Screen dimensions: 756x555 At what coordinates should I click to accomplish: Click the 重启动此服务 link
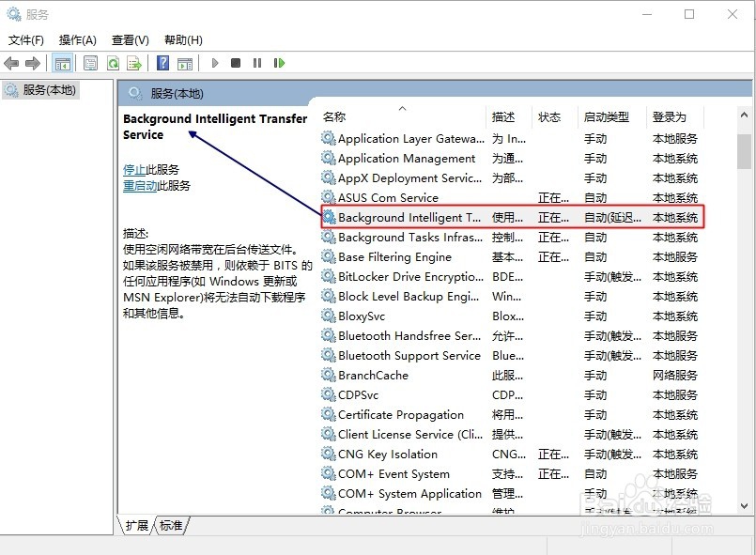pos(143,184)
